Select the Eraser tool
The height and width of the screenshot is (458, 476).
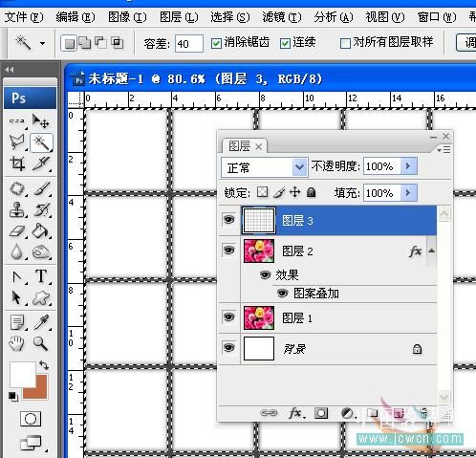[x=17, y=231]
